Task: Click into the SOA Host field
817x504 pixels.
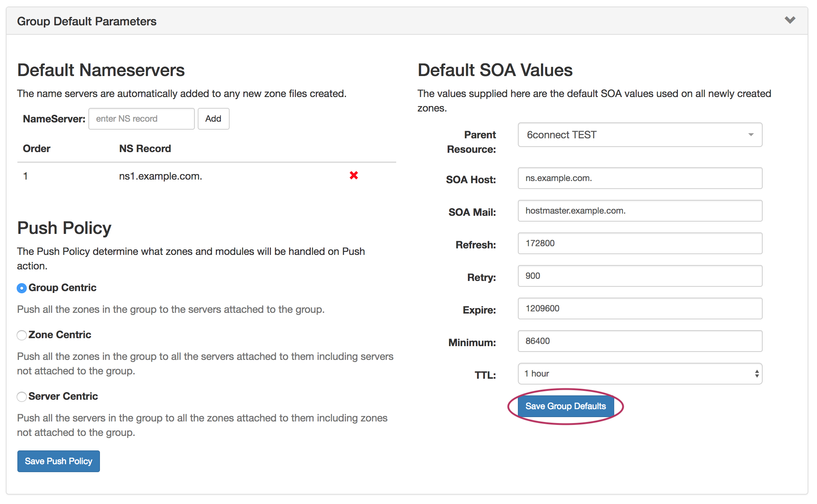Action: [x=640, y=178]
